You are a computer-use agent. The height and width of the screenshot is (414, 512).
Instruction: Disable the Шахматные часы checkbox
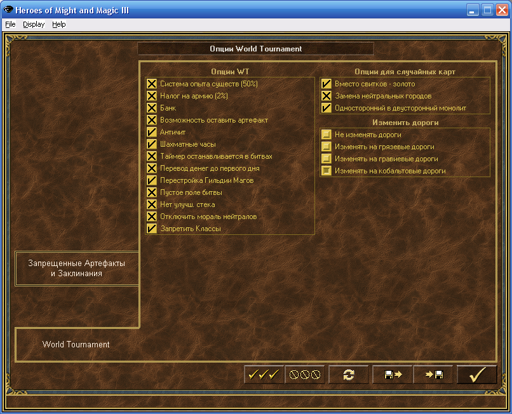click(152, 144)
